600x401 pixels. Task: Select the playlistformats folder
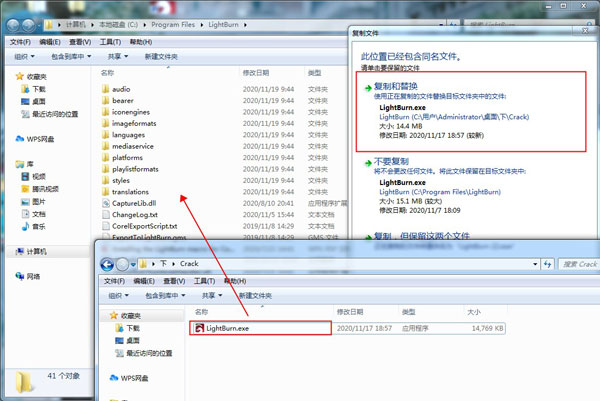pyautogui.click(x=135, y=169)
